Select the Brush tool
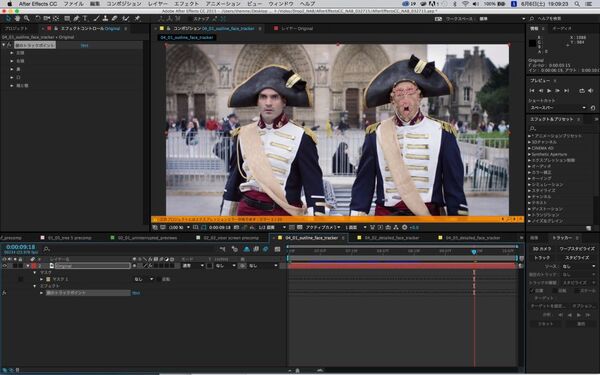Viewport: 600px width, 375px height. tap(96, 18)
